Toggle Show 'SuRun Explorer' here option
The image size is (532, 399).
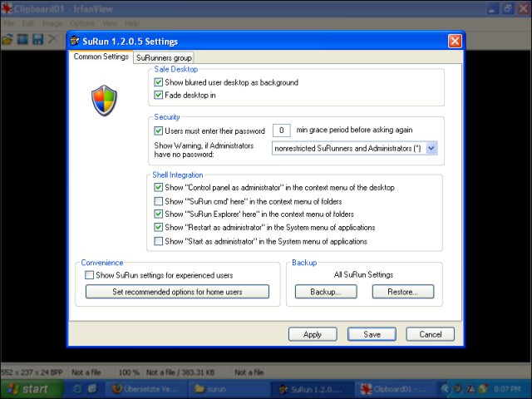158,214
